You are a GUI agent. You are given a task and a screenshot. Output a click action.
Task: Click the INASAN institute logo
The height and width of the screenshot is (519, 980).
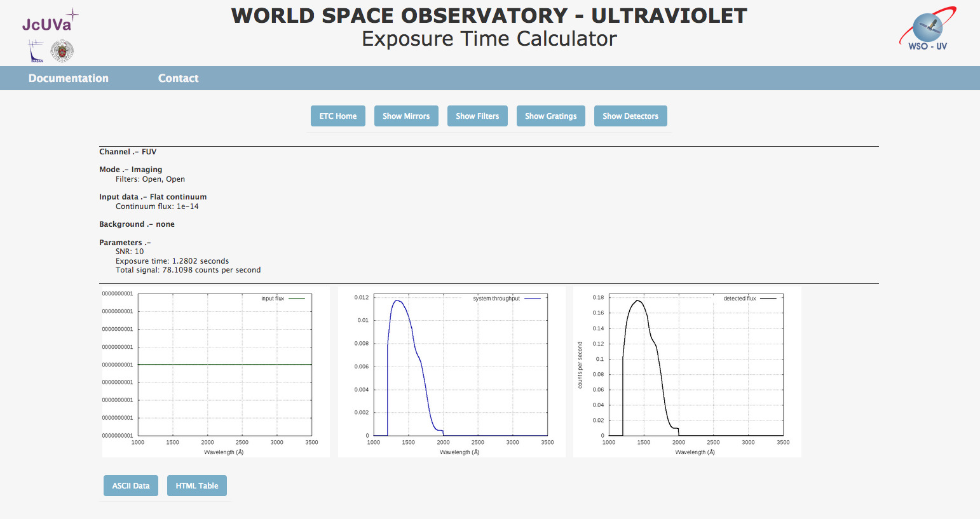(x=36, y=51)
